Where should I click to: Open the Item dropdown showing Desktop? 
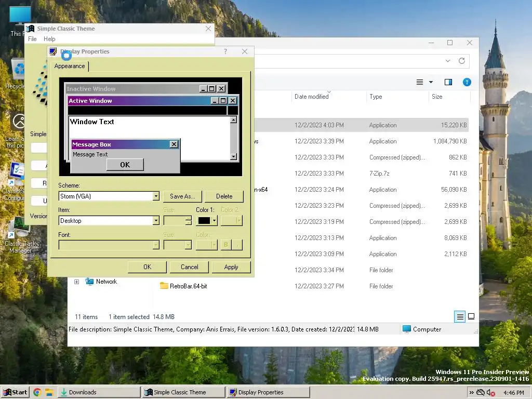tap(109, 220)
